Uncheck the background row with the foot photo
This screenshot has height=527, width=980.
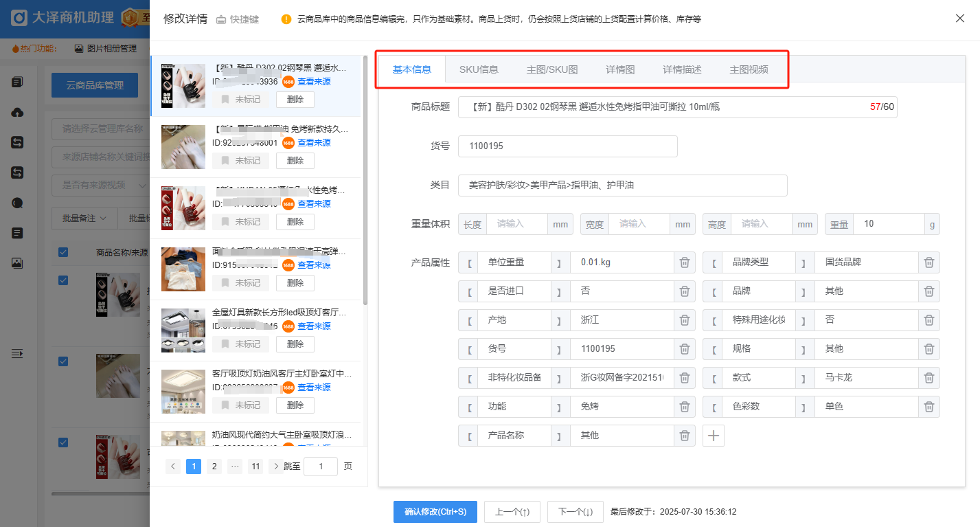click(63, 361)
